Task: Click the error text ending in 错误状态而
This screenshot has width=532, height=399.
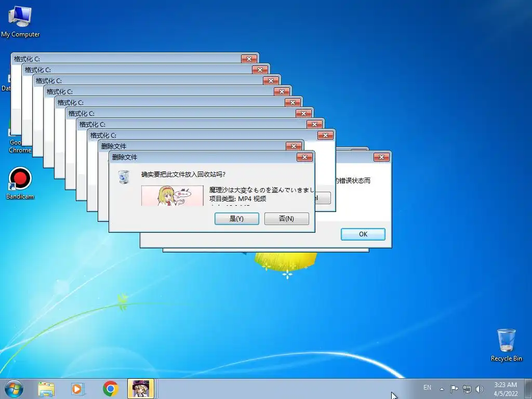Action: [353, 181]
